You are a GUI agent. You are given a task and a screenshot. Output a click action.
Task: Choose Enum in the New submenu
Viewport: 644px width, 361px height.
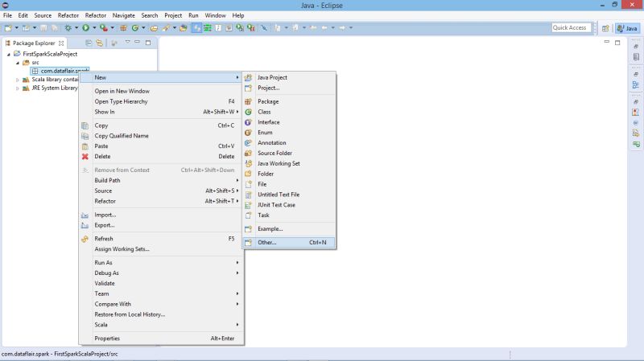[x=289, y=133]
